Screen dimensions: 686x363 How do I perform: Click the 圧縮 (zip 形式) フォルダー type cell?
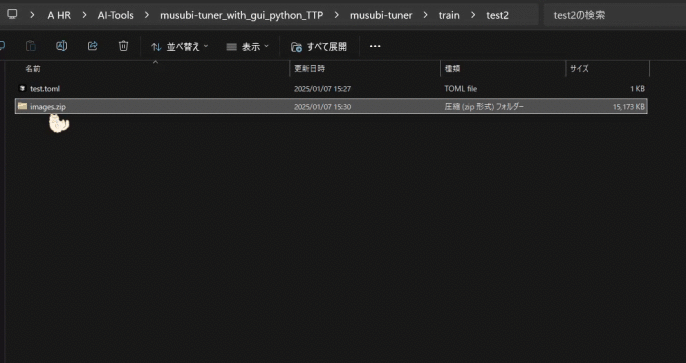coord(484,107)
